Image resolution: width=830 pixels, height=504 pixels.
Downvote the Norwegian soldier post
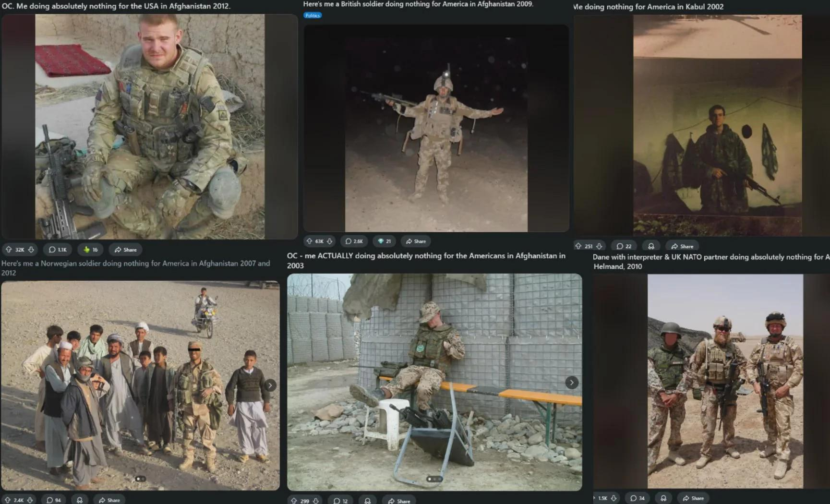(x=30, y=500)
